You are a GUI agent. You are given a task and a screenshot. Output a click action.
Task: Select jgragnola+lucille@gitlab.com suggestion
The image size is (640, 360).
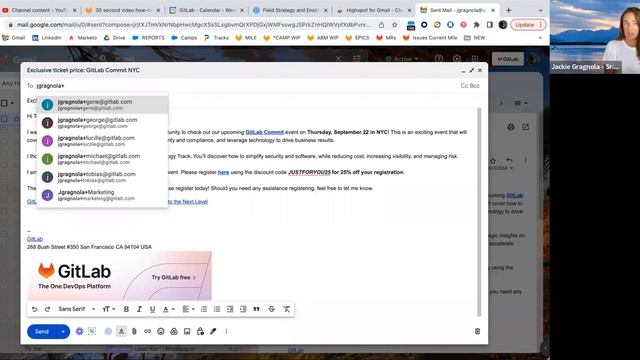point(102,141)
